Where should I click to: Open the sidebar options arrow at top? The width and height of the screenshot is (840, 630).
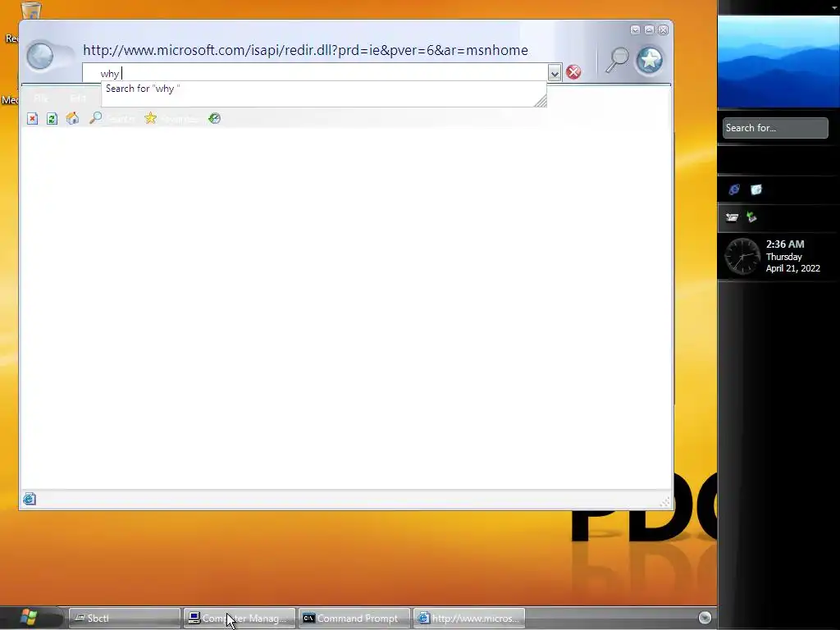pyautogui.click(x=834, y=7)
